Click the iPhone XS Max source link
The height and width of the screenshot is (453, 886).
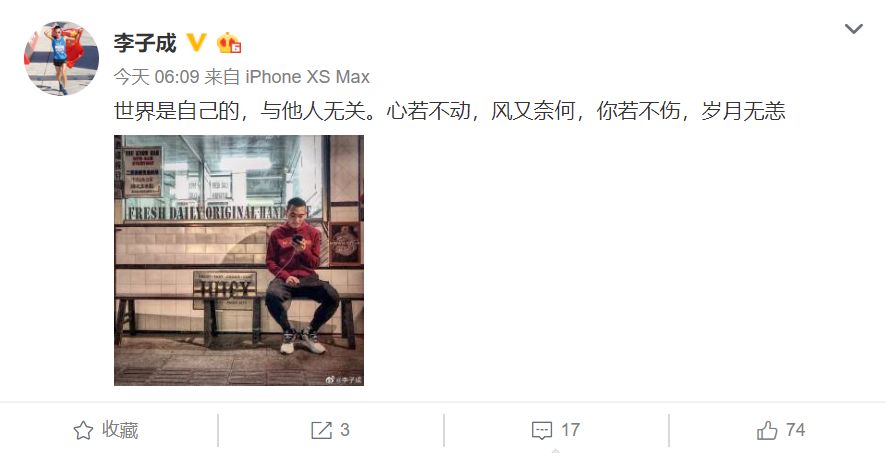point(307,77)
